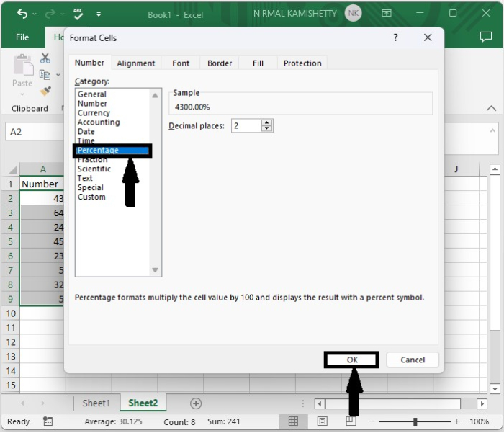Click the Format Cells help question mark
Viewport: 504px width, 433px height.
coord(395,37)
